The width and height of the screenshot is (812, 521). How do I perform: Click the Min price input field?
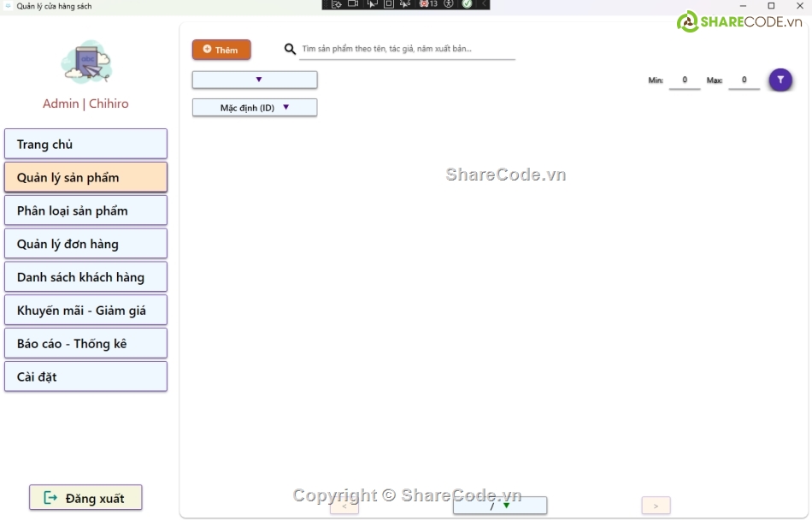(x=684, y=80)
